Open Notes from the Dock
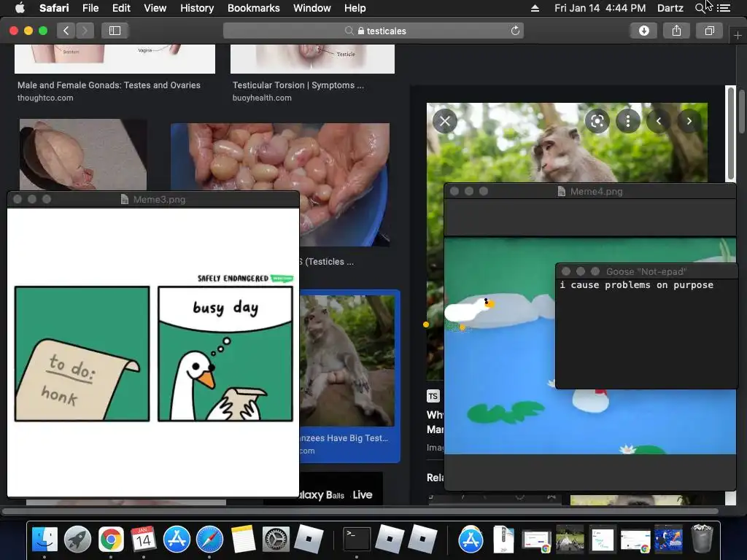 [243, 540]
